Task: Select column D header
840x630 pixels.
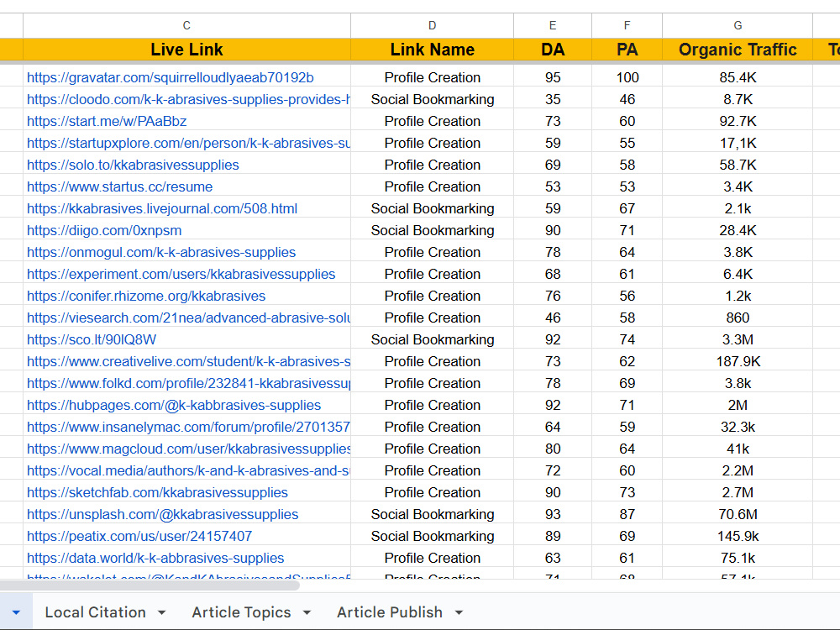Action: point(432,25)
